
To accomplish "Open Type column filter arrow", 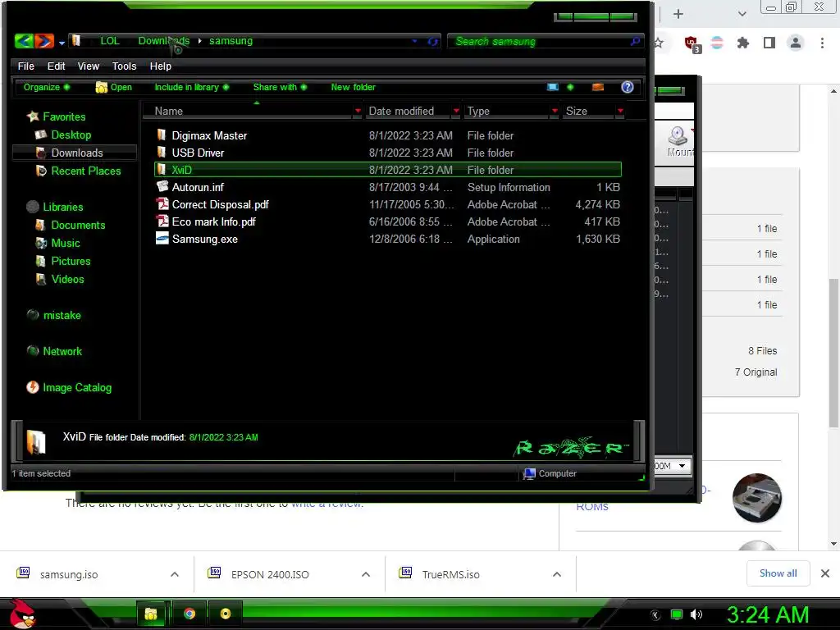I will pos(555,111).
